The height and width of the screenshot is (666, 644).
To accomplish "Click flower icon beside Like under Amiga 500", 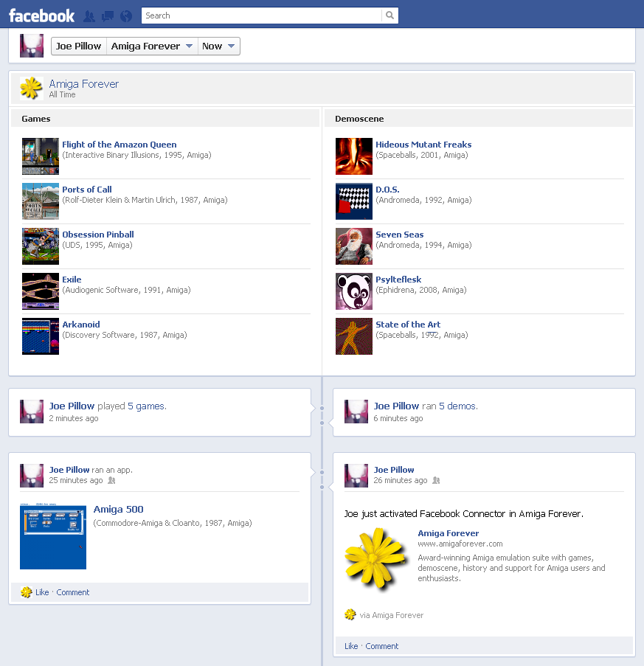I will [27, 592].
